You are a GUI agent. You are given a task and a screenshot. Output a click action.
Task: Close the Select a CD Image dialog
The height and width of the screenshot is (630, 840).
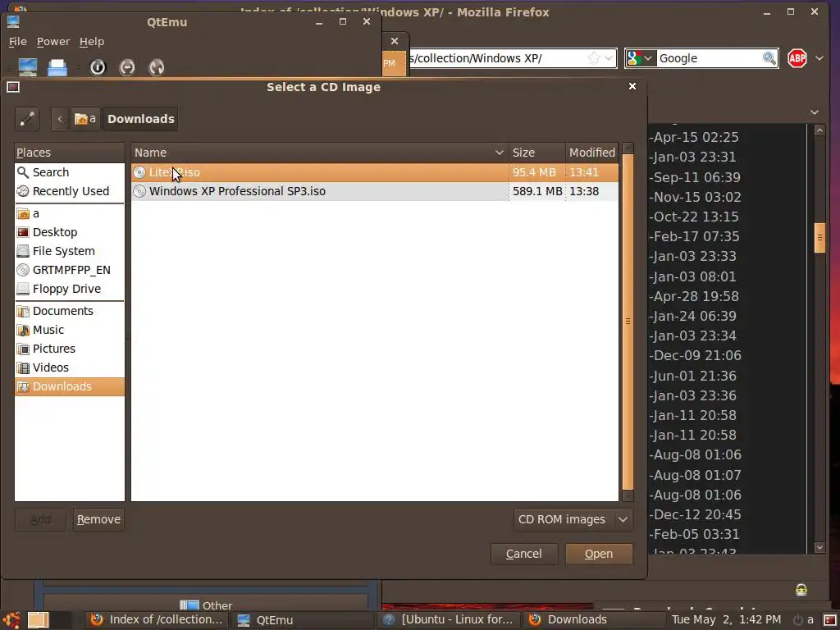point(632,86)
